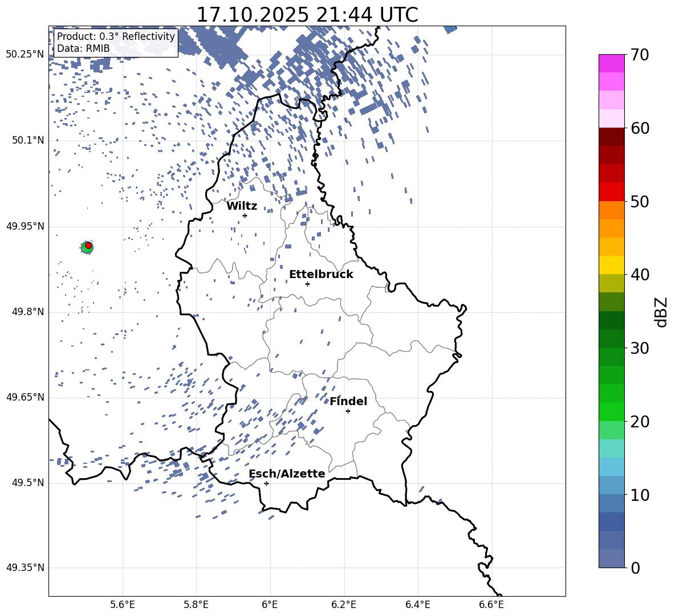Click the dark maroon swatch below 60
Screen dimensions: 675x616
(611, 137)
